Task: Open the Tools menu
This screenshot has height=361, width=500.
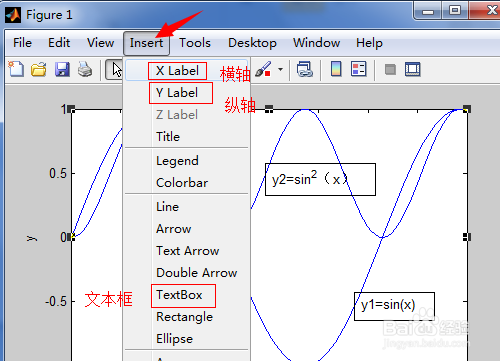Action: point(195,43)
